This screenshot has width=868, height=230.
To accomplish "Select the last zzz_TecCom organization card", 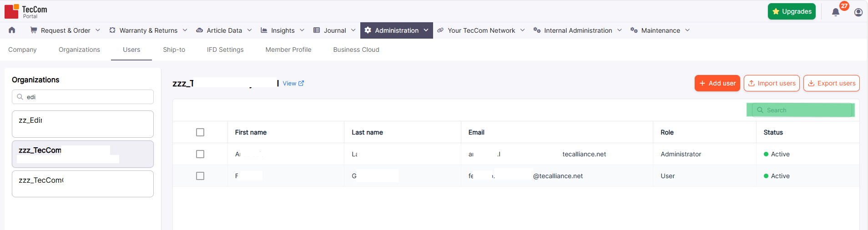I will coord(83,184).
